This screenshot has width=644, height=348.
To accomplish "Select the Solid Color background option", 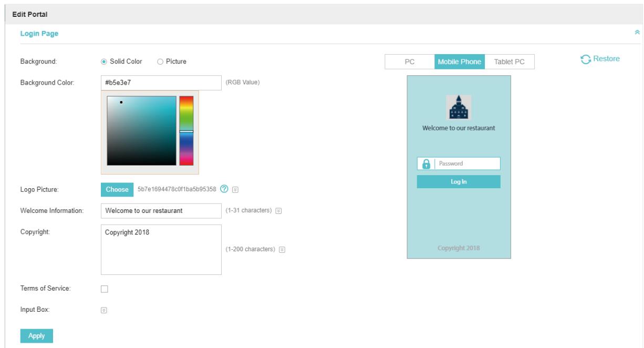I will [104, 62].
